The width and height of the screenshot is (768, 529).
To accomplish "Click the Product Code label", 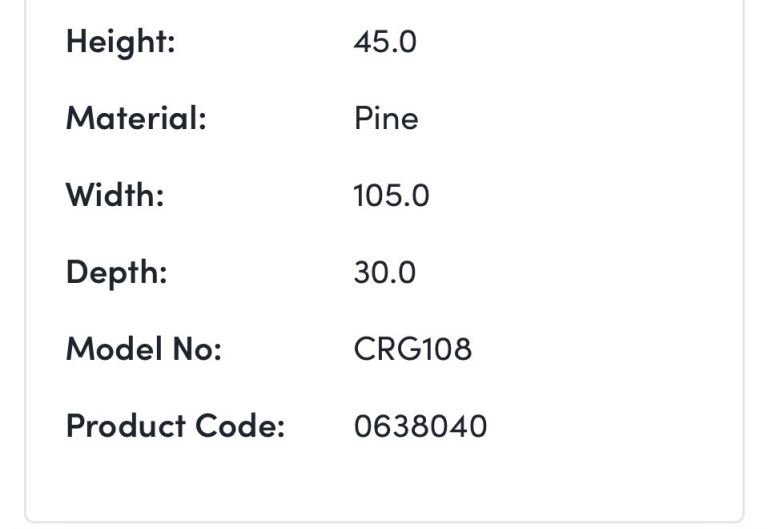I will pyautogui.click(x=175, y=426).
